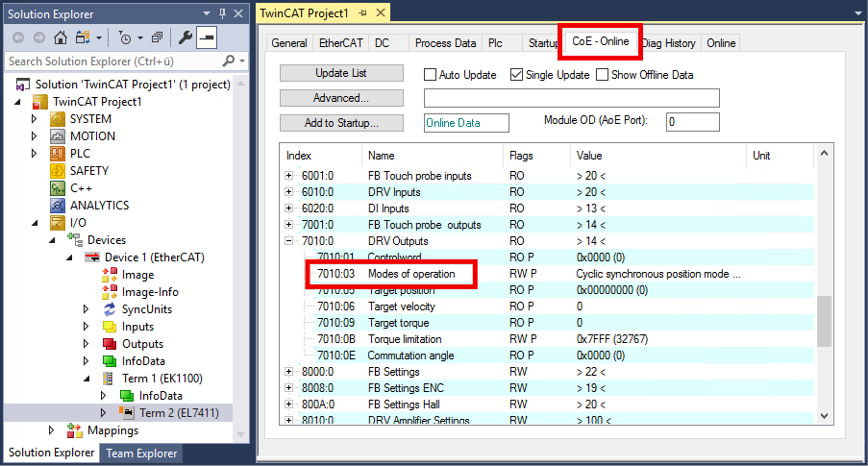Click the Value column header
This screenshot has width=868, height=466.
[x=657, y=156]
